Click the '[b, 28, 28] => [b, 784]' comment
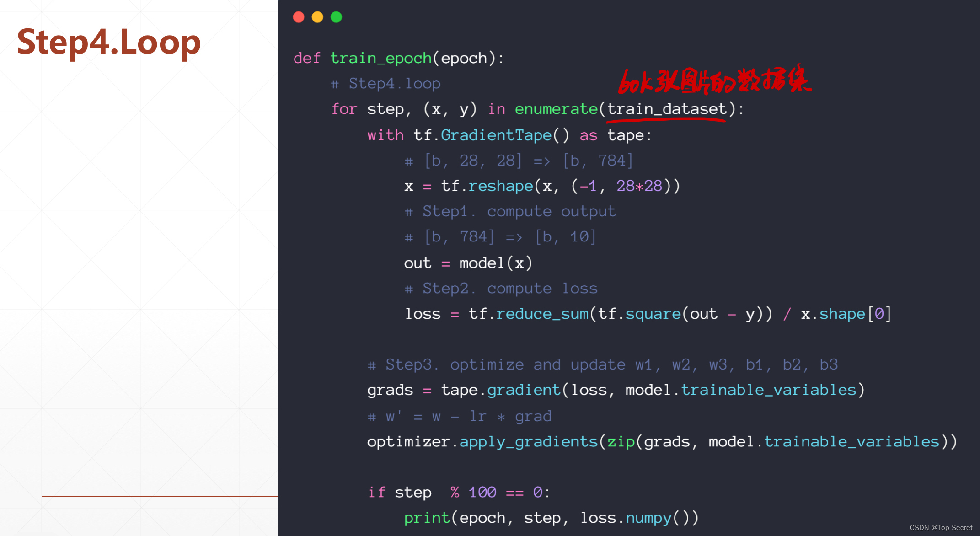This screenshot has width=980, height=536. [519, 161]
